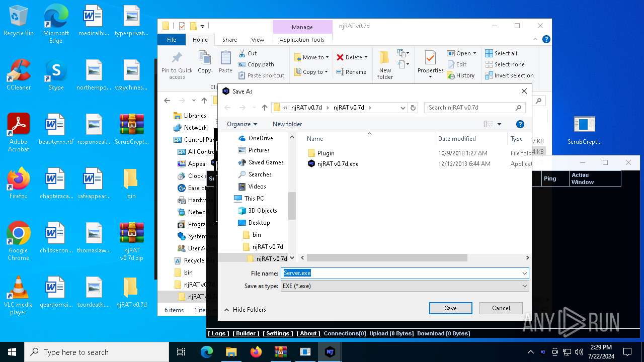Click the File name input field
644x362 pixels.
pyautogui.click(x=400, y=273)
